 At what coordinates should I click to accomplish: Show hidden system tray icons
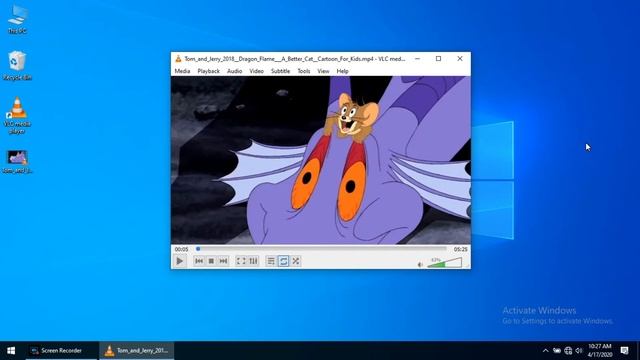545,351
